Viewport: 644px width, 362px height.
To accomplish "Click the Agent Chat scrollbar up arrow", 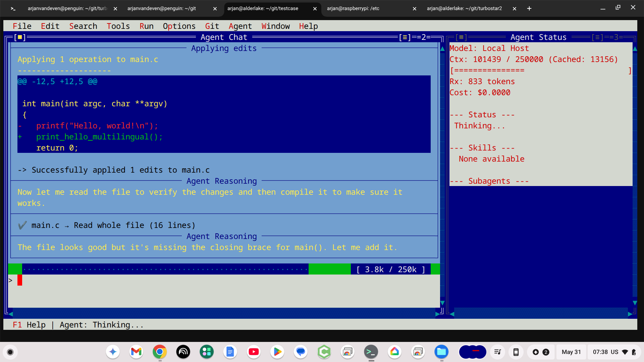I will tap(442, 49).
